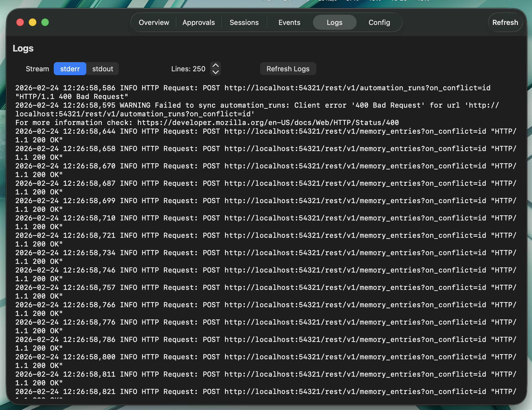The width and height of the screenshot is (532, 410).
Task: Select the stderr stream toggle
Action: (x=70, y=69)
